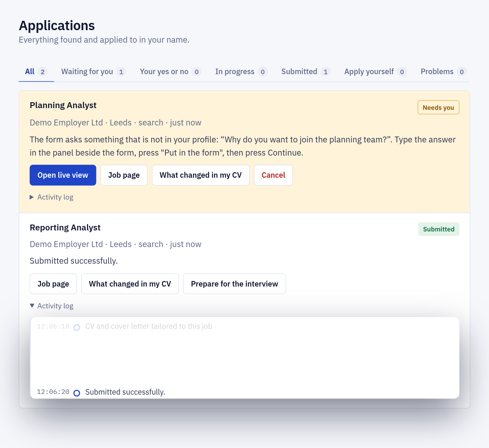Click the circle marker beside 12:06:20
Viewport: 489px width, 448px height.
(x=77, y=393)
